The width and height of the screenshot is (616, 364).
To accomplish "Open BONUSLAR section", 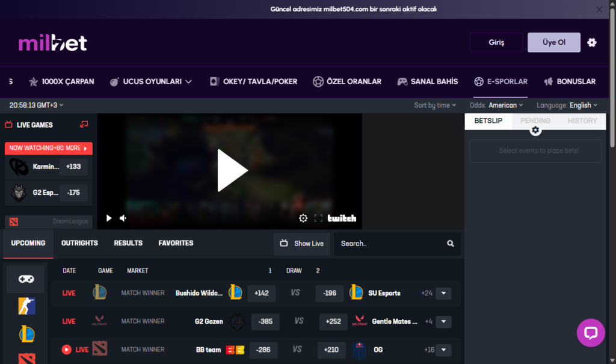I will click(570, 82).
